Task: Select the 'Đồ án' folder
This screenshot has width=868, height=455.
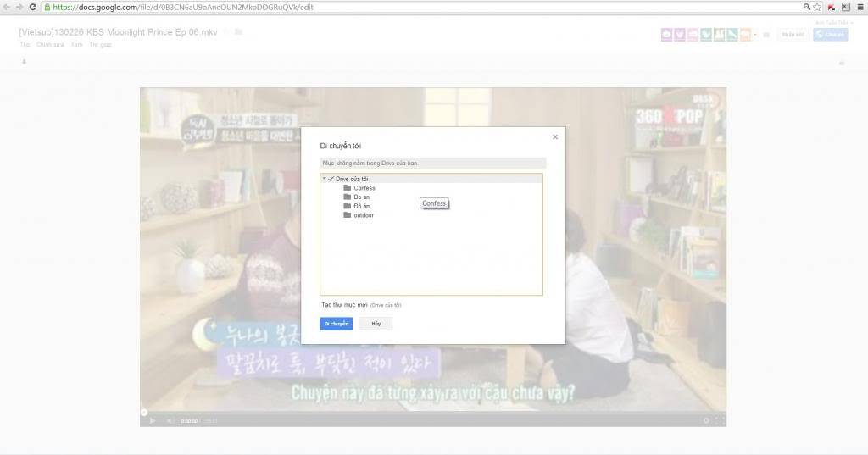Action: coord(361,206)
